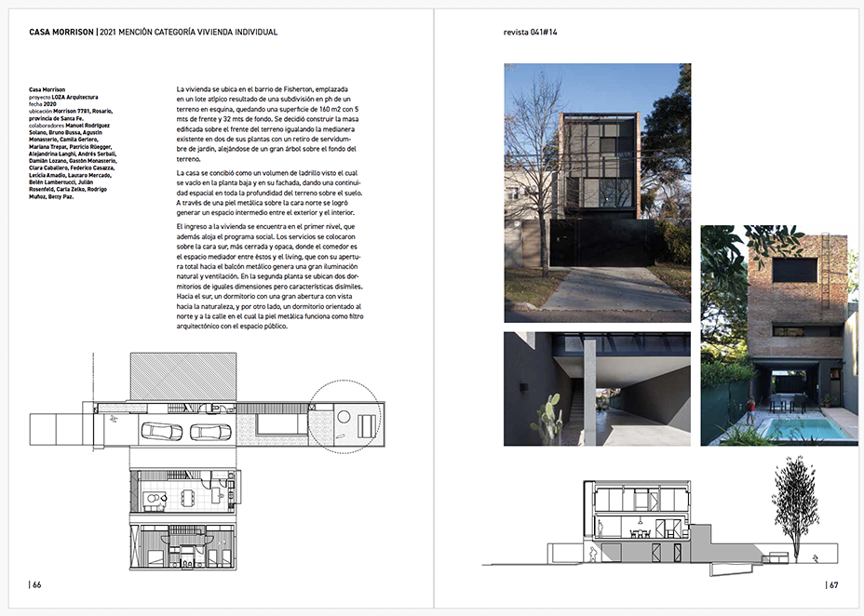The height and width of the screenshot is (616, 864).
Task: Click the paragraph starting "El ingreso a la vivienda"
Action: coord(265,276)
